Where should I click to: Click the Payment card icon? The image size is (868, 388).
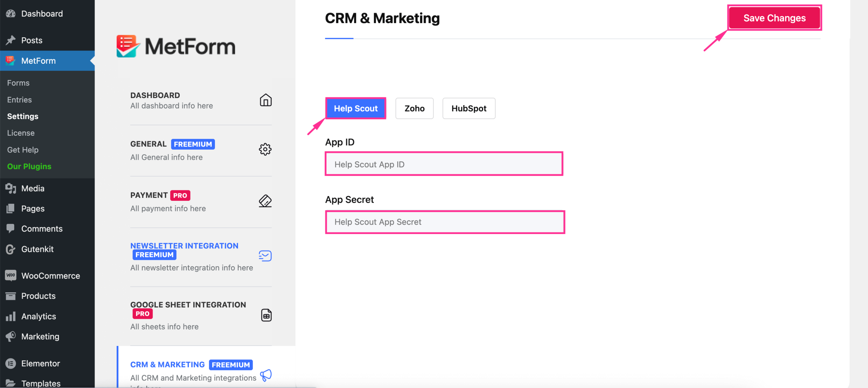(265, 201)
